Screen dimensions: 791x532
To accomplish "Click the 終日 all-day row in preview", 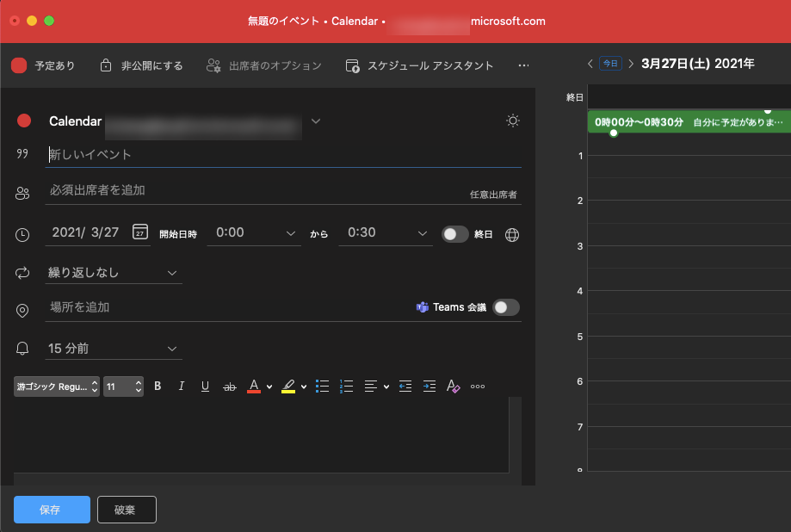I will point(689,96).
